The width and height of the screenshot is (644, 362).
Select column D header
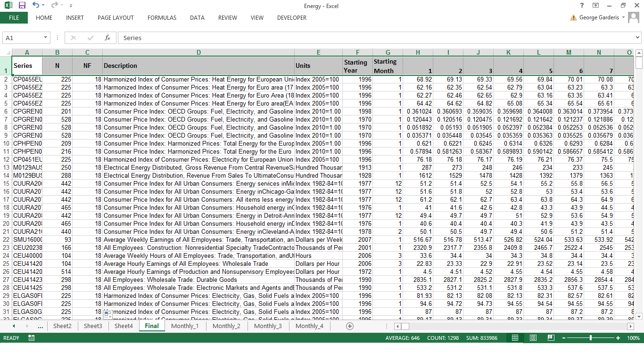(x=198, y=52)
